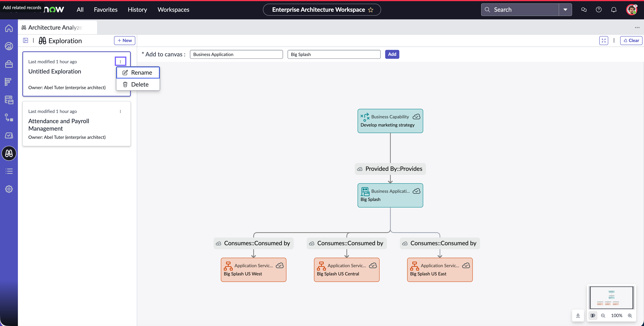Collapse the Exploration side panel

click(26, 40)
